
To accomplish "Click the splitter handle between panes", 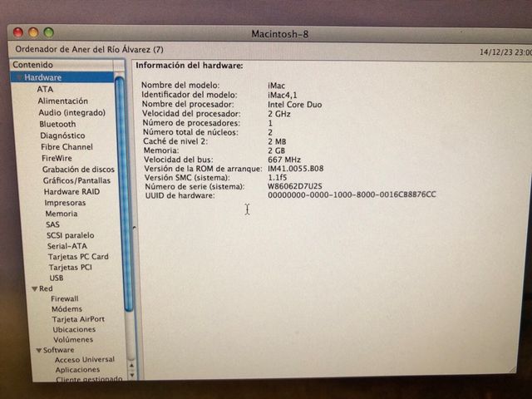I will [x=135, y=227].
